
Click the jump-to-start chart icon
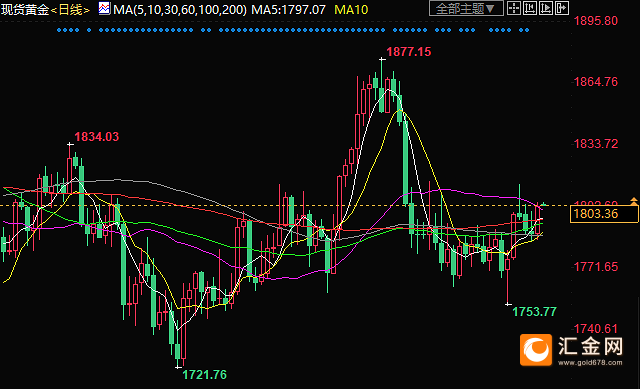(530, 8)
